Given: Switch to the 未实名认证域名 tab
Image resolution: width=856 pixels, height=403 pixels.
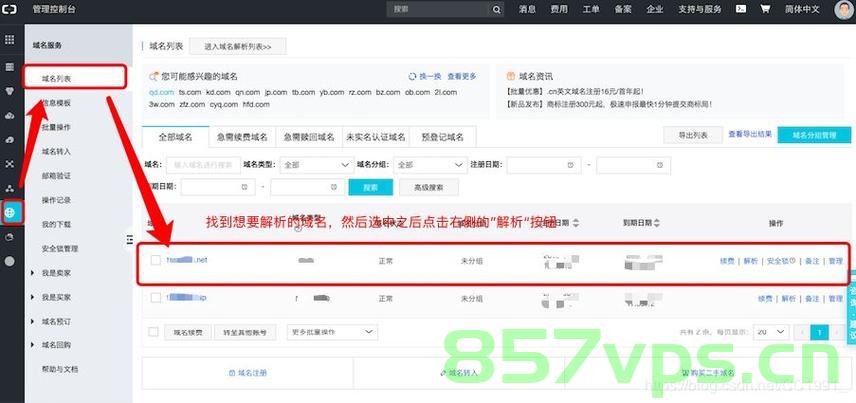Looking at the screenshot, I should [376, 137].
